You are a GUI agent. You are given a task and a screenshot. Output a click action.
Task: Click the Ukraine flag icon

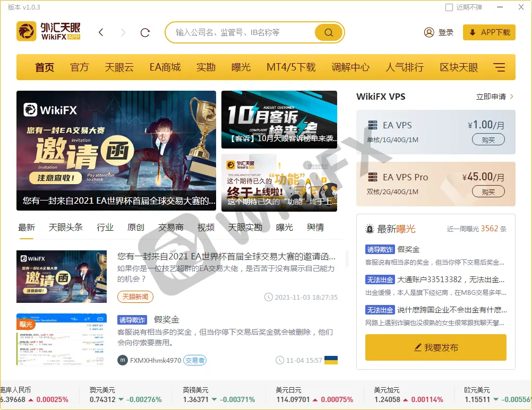pyautogui.click(x=331, y=360)
